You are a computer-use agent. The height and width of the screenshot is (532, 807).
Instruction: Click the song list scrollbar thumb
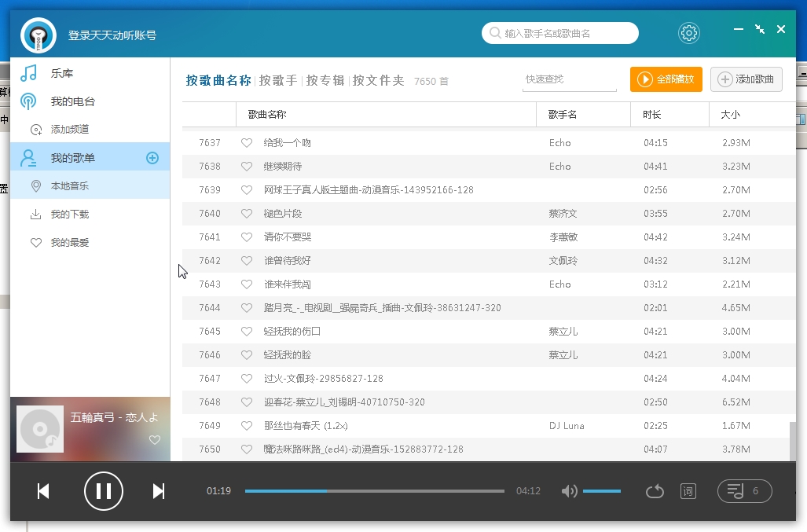point(793,442)
